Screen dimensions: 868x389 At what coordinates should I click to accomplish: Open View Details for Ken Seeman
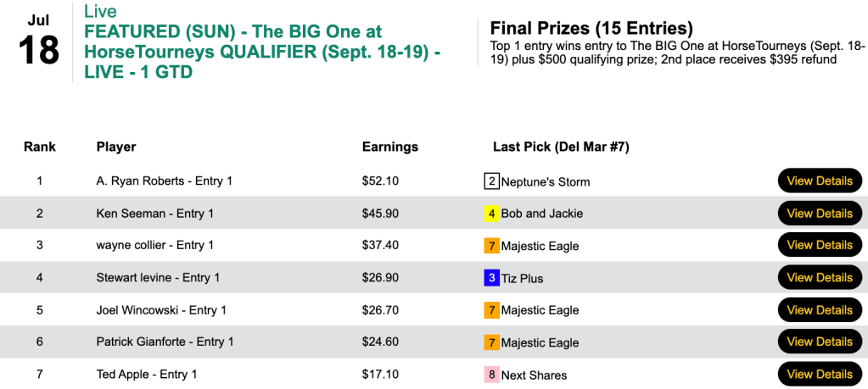[x=819, y=213]
